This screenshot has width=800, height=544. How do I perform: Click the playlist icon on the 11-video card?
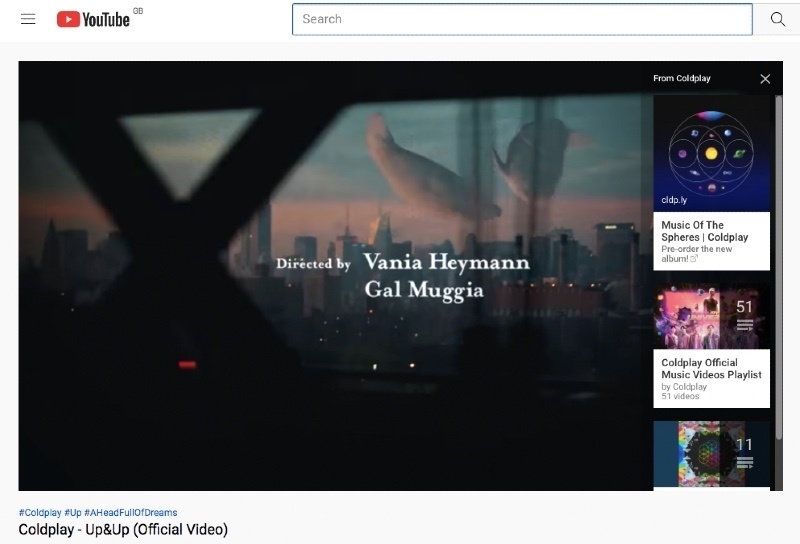point(744,462)
